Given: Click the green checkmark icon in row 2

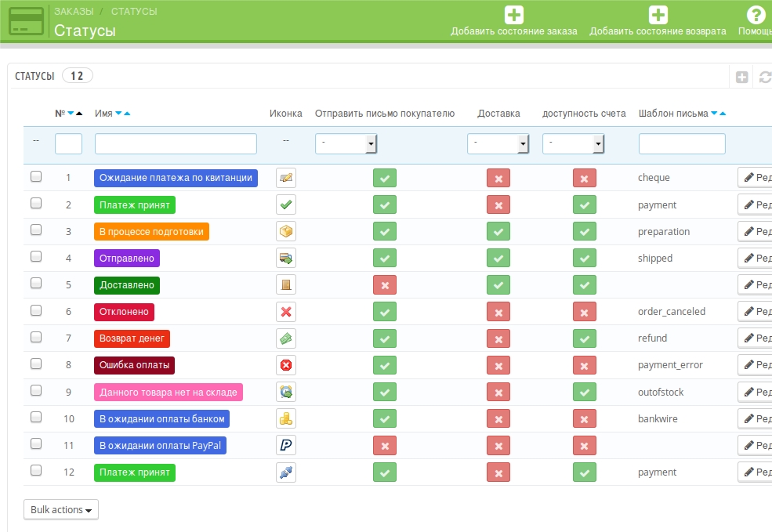Looking at the screenshot, I should pyautogui.click(x=286, y=204).
